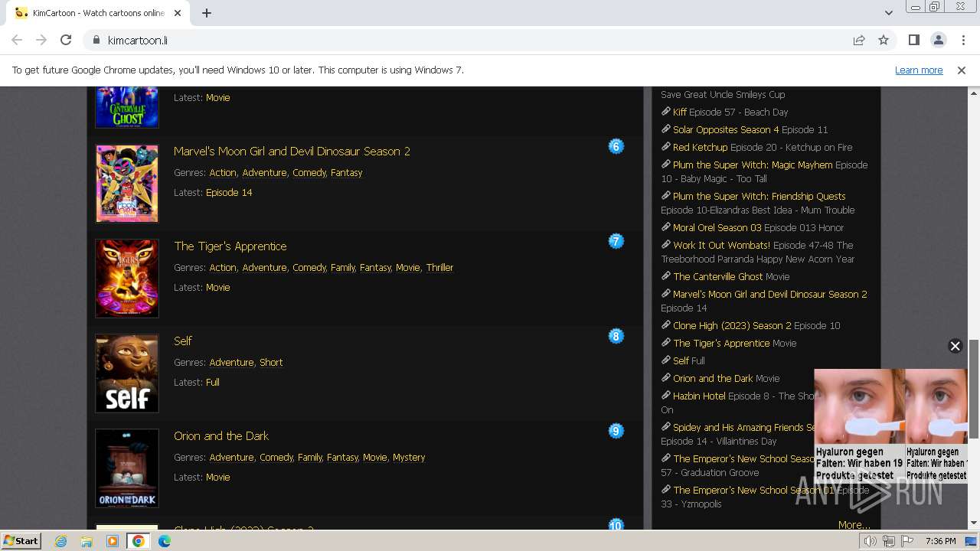Image resolution: width=980 pixels, height=551 pixels.
Task: Open Moral Orel Season 03 sidebar link
Action: tap(717, 227)
